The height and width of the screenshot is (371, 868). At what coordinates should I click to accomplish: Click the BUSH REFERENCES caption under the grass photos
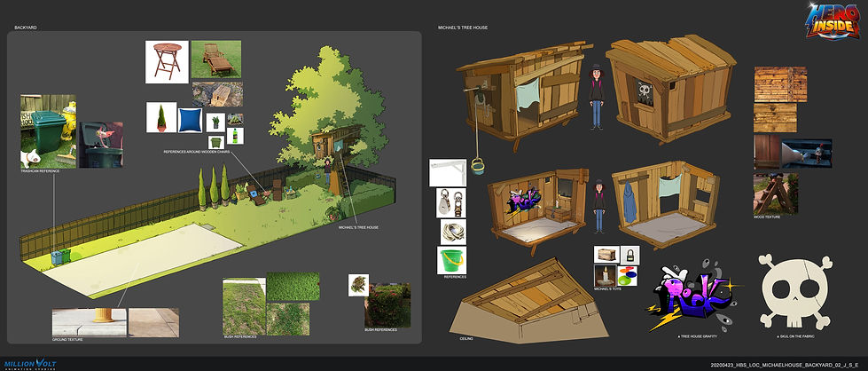pyautogui.click(x=239, y=337)
